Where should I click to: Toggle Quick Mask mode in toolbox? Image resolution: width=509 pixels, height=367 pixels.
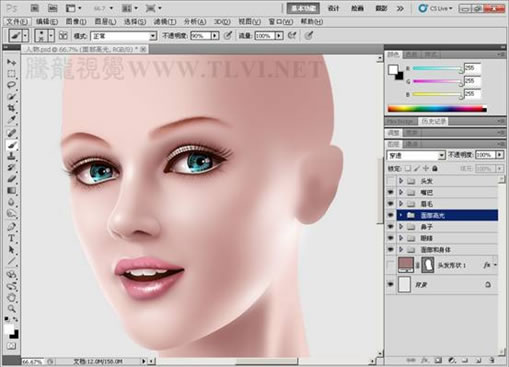(11, 346)
